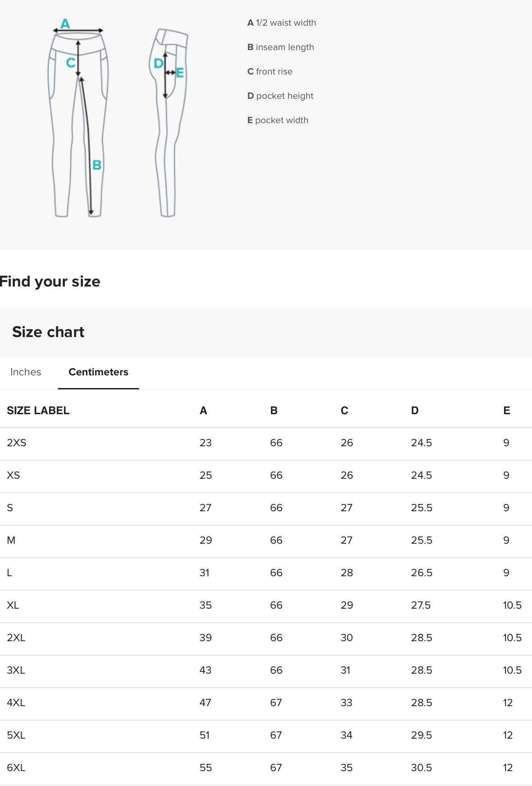Click the XL row inseam value 66
Viewport: 532px width, 786px height.
275,605
